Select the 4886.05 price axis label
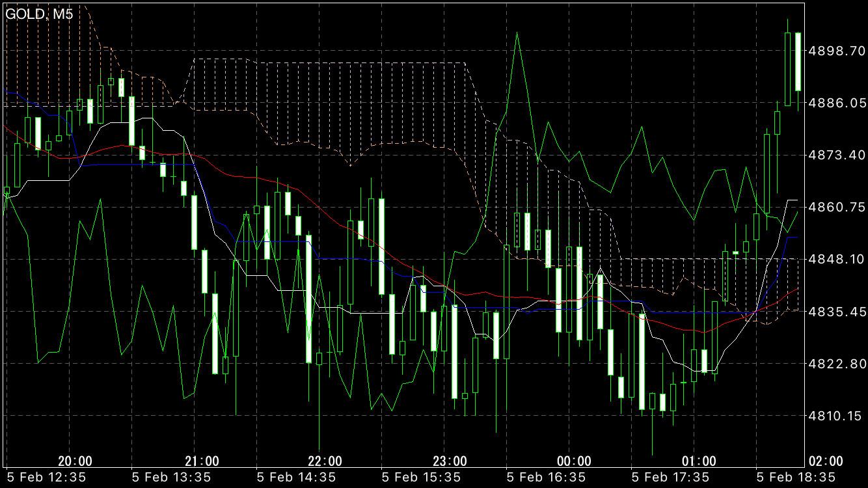The height and width of the screenshot is (488, 868). [x=835, y=103]
